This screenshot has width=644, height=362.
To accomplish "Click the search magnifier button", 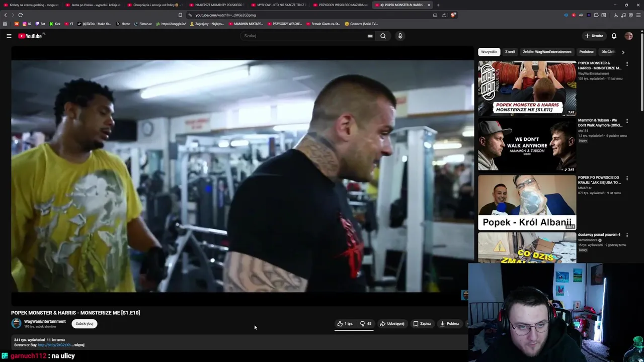I will pyautogui.click(x=383, y=36).
